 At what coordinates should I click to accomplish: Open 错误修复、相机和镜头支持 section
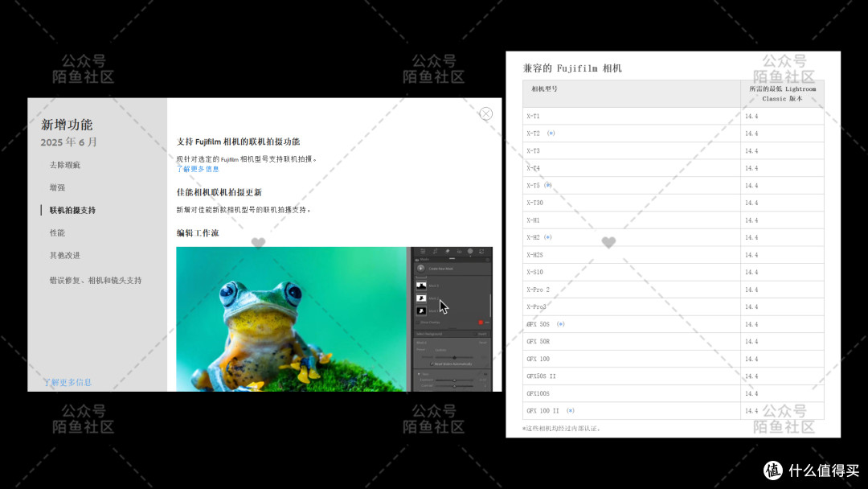coord(95,280)
